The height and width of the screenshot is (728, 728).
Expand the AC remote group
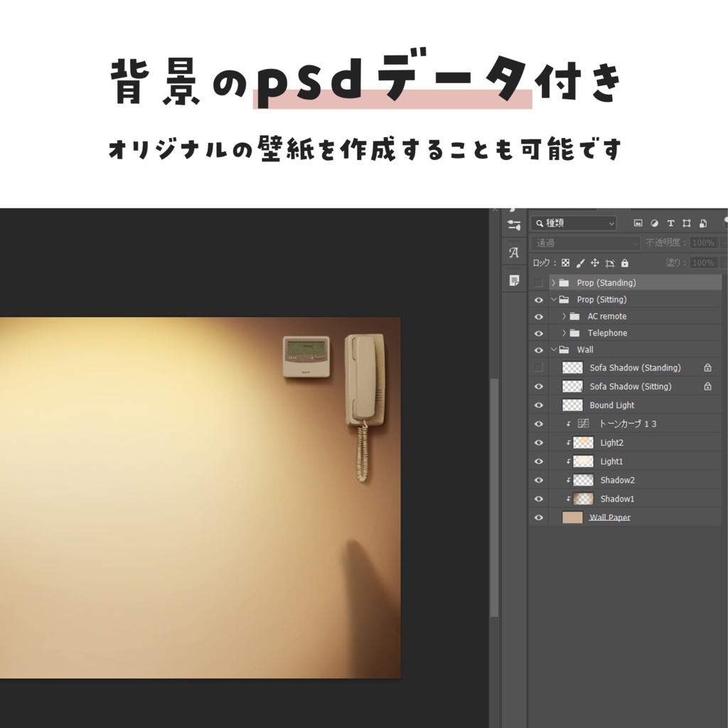564,316
